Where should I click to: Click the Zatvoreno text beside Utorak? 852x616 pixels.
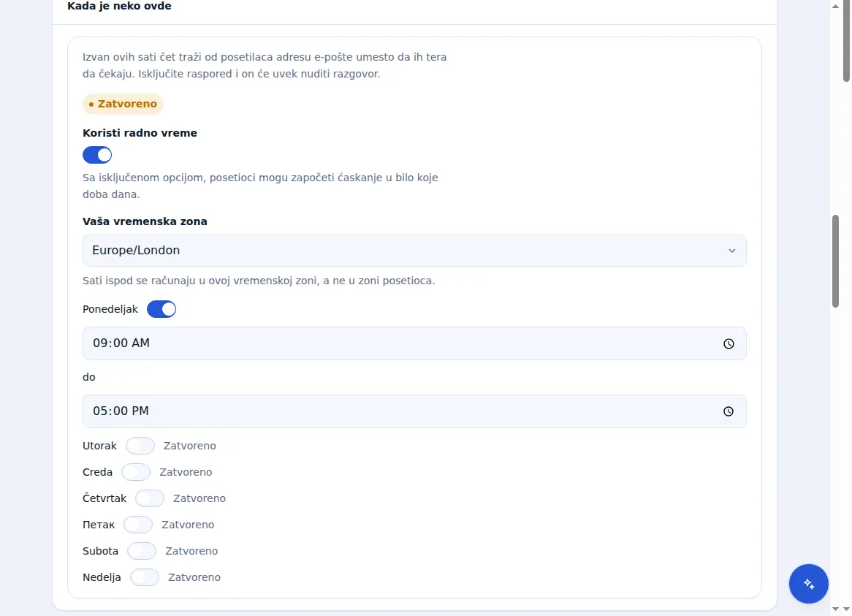coord(190,446)
